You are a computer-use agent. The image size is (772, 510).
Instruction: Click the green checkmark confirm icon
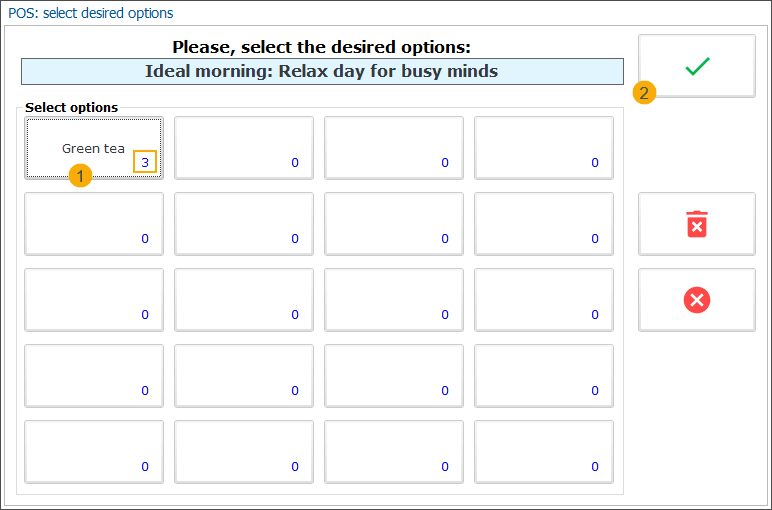697,66
